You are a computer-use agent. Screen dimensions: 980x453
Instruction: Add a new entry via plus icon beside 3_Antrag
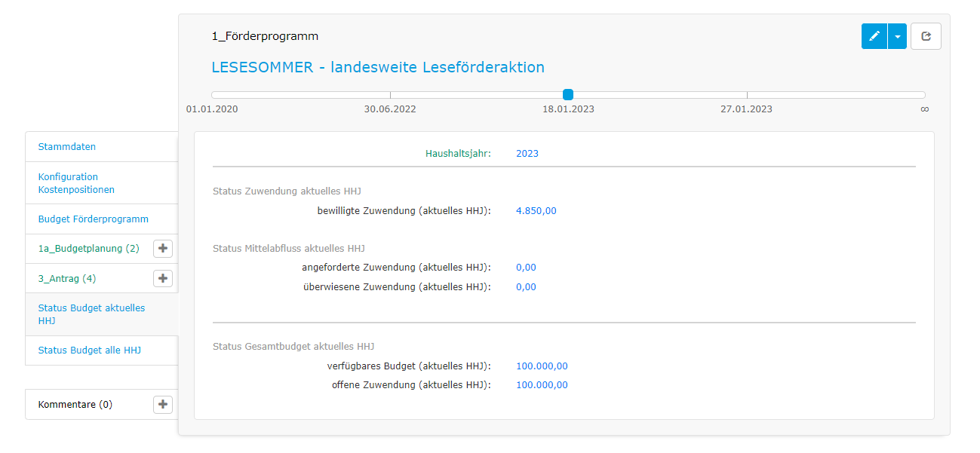pyautogui.click(x=162, y=278)
